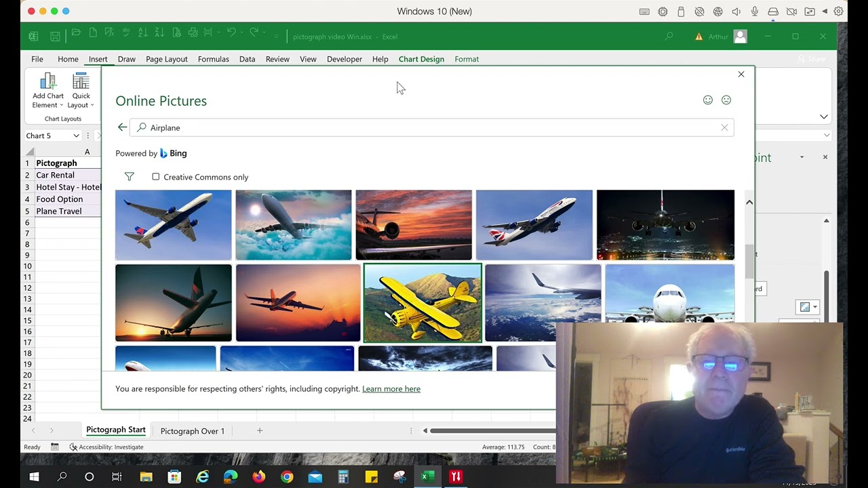868x488 pixels.
Task: Select the Pictograph Start sheet tab
Action: (x=116, y=430)
